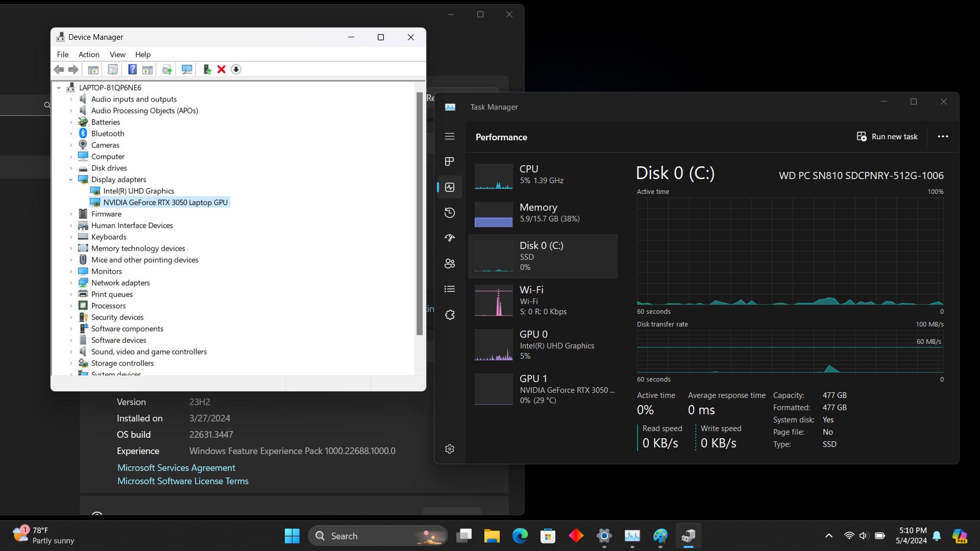Expand the Network adapters node

pos(71,283)
